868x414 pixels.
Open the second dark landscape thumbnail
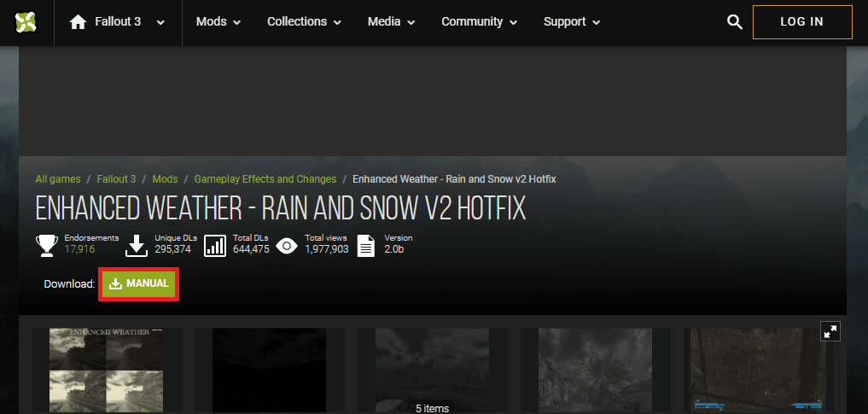coord(269,370)
